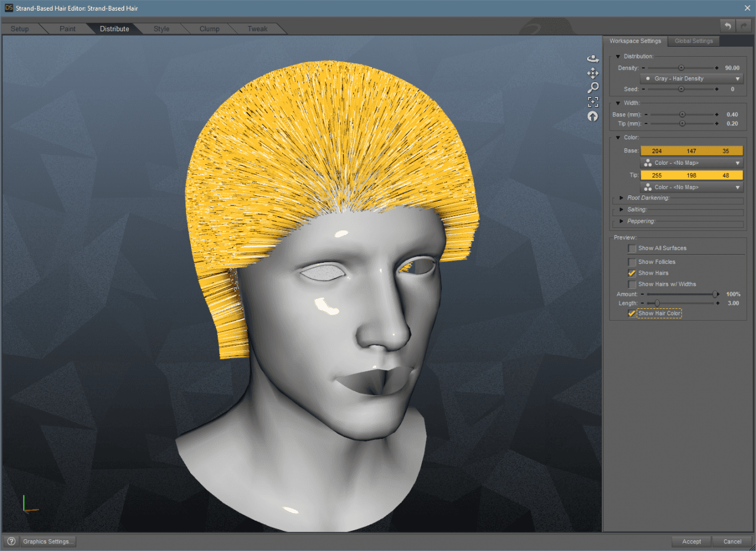The image size is (756, 551).
Task: Click the frame selection view icon
Action: tap(592, 102)
